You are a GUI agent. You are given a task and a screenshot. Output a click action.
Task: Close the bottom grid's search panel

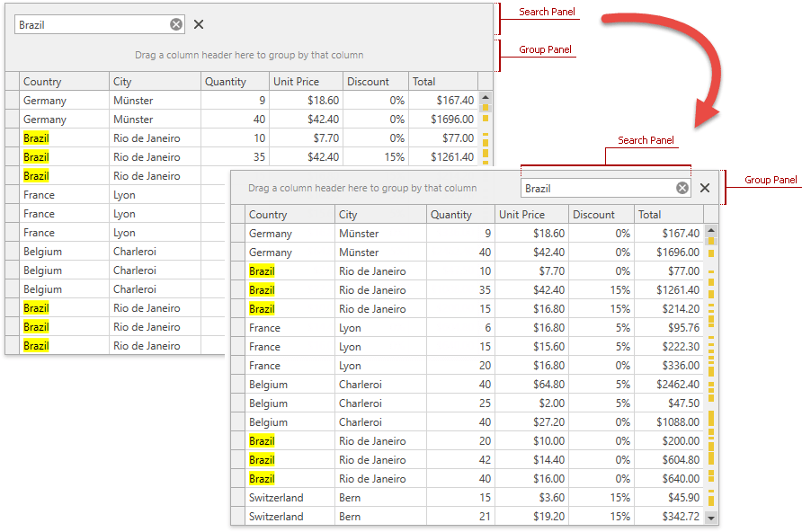tap(704, 188)
